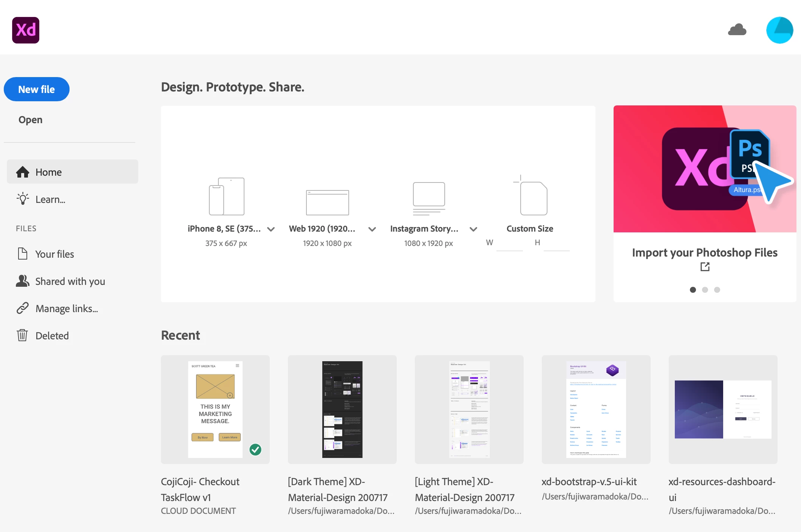This screenshot has height=532, width=801.
Task: Select the Web 1920 artboard icon
Action: pos(327,202)
